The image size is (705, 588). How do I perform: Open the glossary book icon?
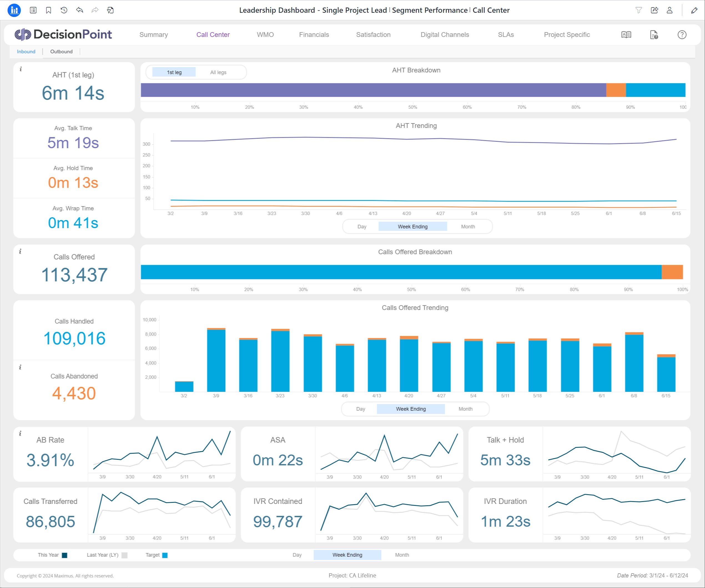[x=626, y=35]
